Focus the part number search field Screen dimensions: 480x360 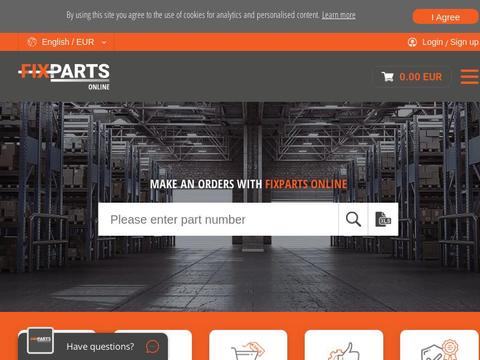click(218, 219)
